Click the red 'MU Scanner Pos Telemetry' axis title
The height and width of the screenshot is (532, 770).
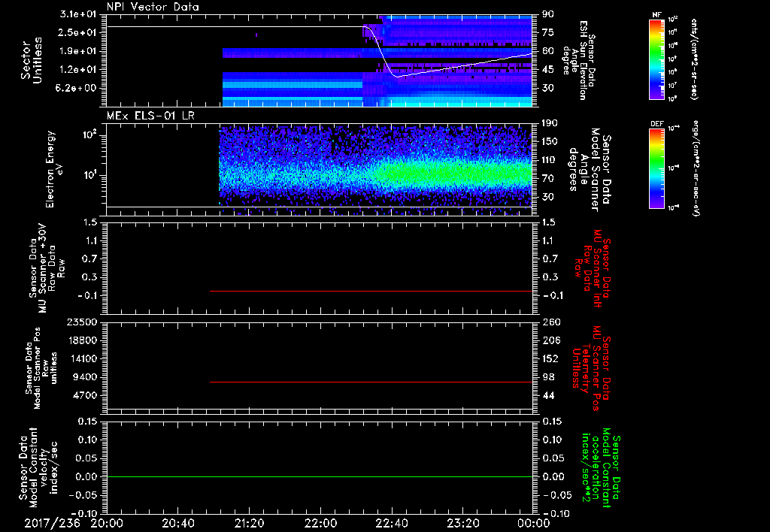tap(591, 368)
